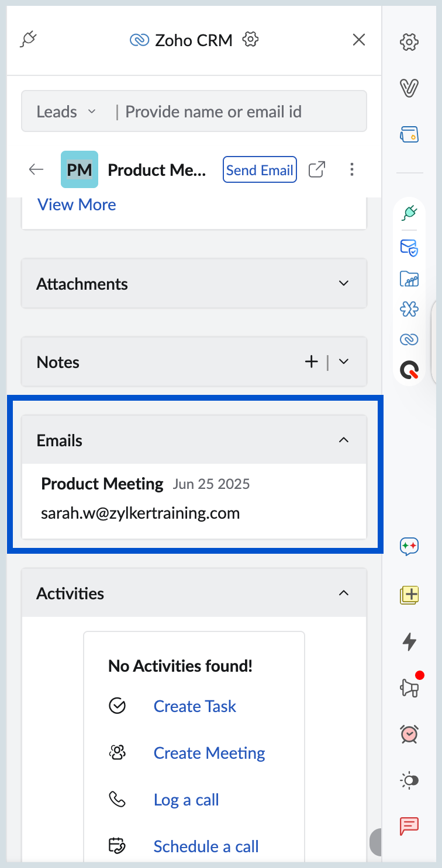Click the Zoho CRM settings gear icon
This screenshot has height=868, width=442.
[250, 40]
